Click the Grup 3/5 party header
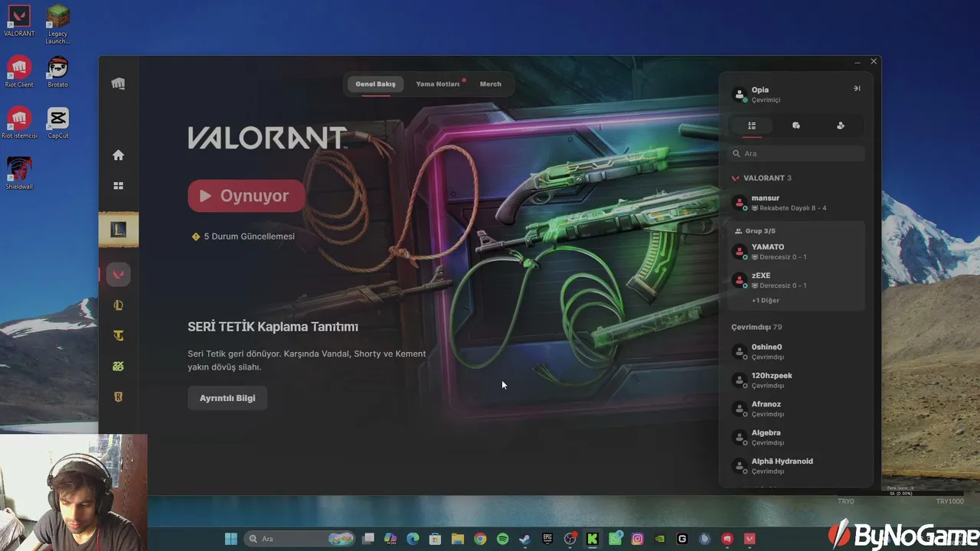Viewport: 980px width, 551px height. 755,231
